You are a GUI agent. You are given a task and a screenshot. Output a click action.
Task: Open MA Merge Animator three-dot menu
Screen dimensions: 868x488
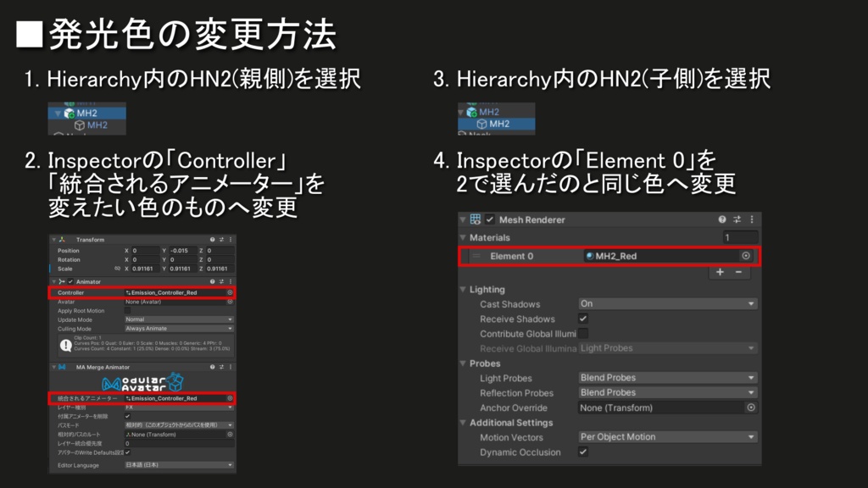click(x=231, y=367)
